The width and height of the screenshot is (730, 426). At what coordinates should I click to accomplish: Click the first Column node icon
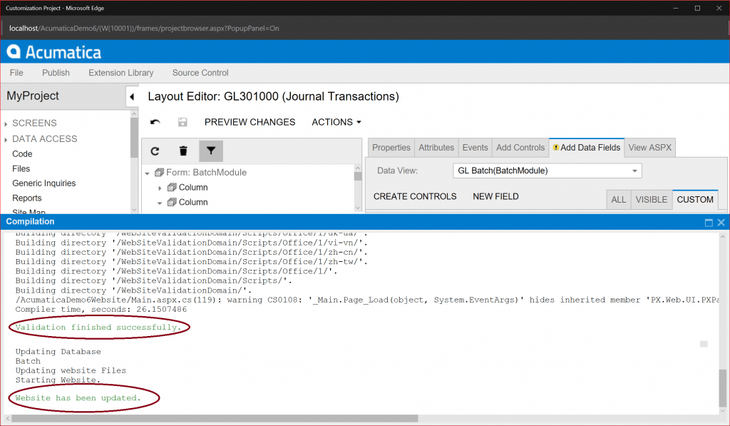(x=172, y=187)
